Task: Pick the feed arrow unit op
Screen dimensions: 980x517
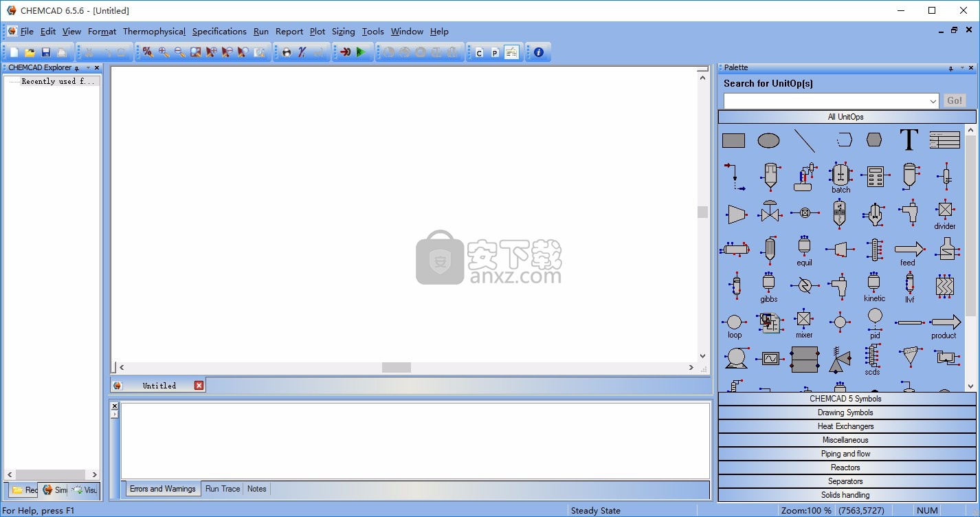Action: (x=909, y=252)
